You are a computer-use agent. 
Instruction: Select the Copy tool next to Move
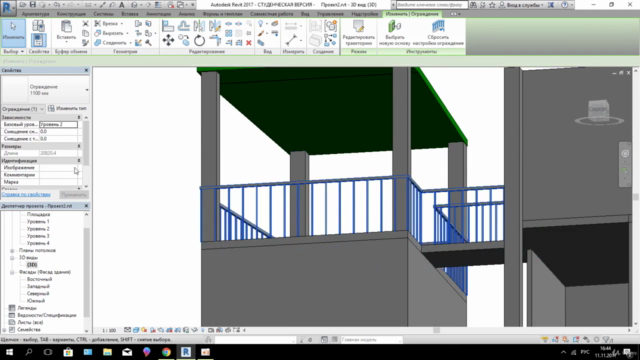point(184,40)
